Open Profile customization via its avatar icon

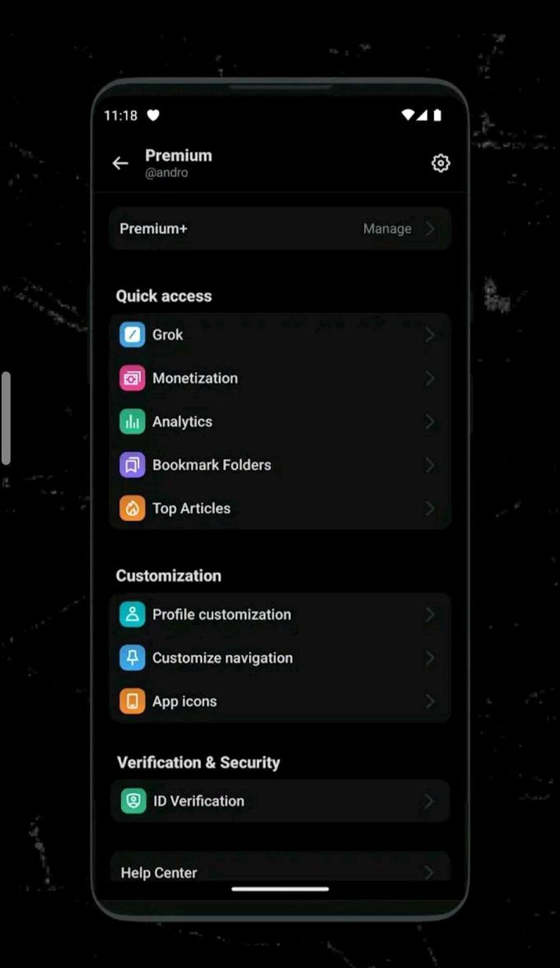tap(133, 614)
